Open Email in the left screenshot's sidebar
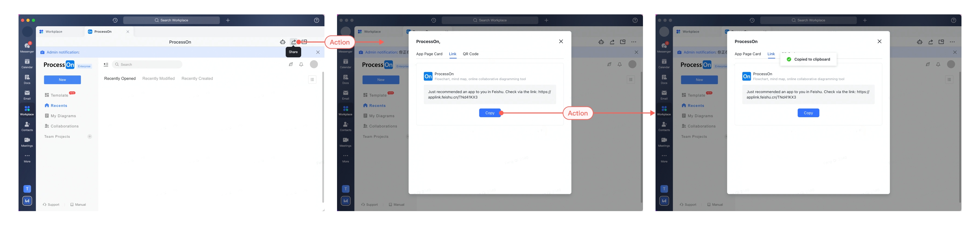The height and width of the screenshot is (229, 980). click(27, 95)
